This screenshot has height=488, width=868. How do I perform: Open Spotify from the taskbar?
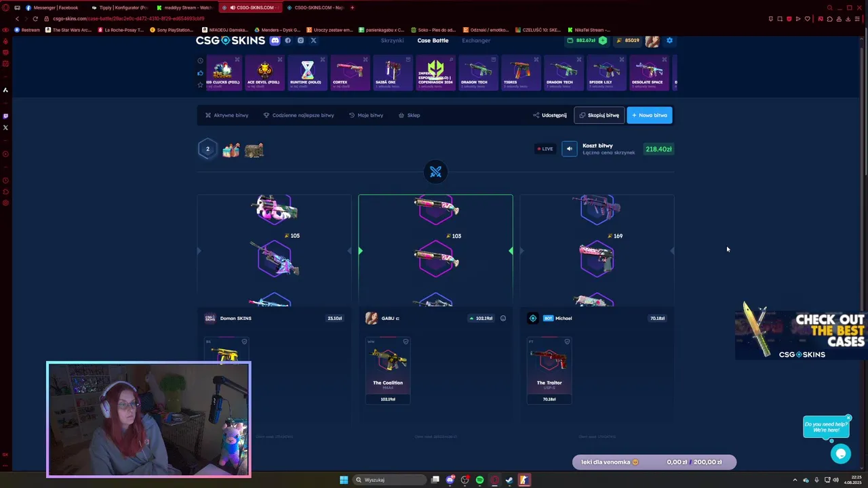point(479,480)
